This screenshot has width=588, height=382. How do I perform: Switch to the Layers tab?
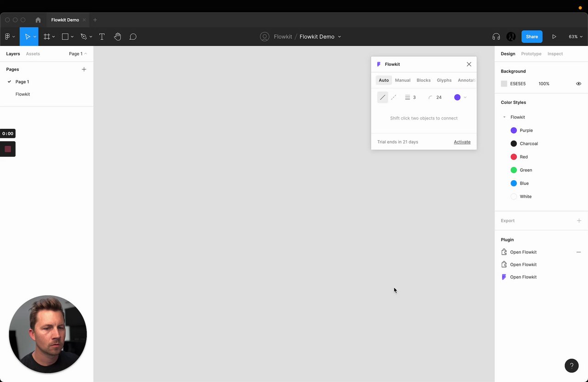tap(13, 54)
